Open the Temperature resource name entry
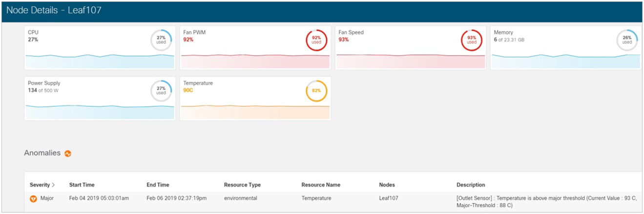This screenshot has height=214, width=644. point(316,198)
